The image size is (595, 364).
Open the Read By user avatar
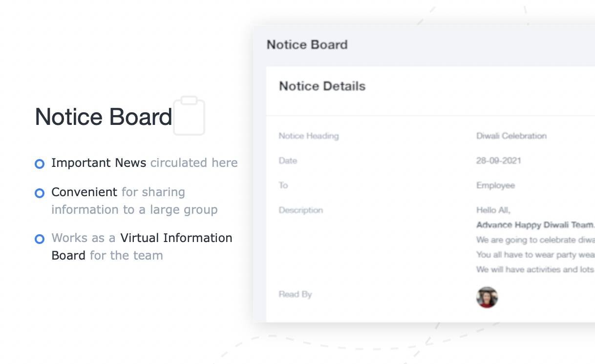point(487,297)
